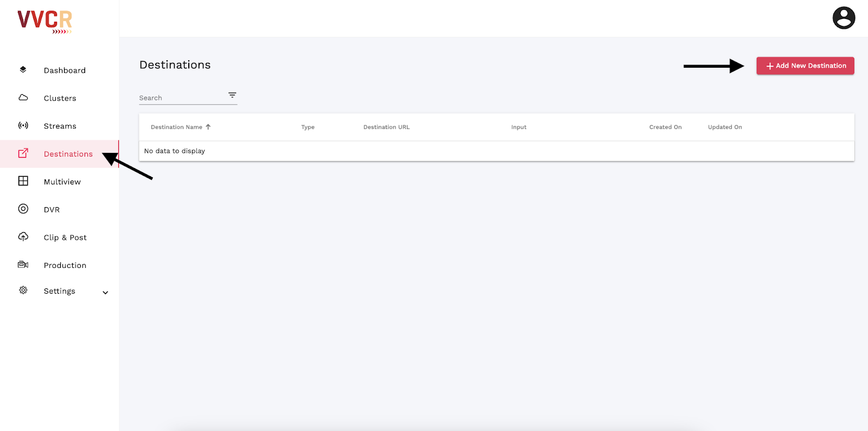Click the Production camera icon
The width and height of the screenshot is (868, 431).
[x=23, y=265]
